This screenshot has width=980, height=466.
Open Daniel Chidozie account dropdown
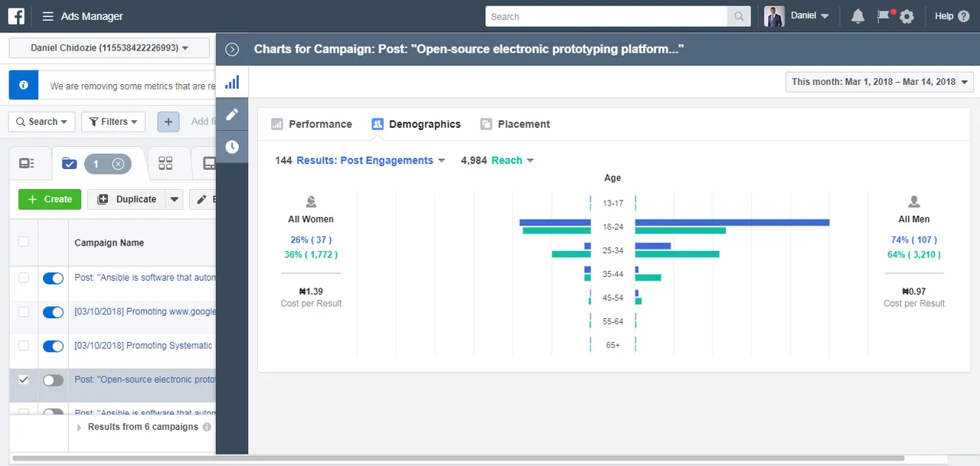tap(109, 48)
